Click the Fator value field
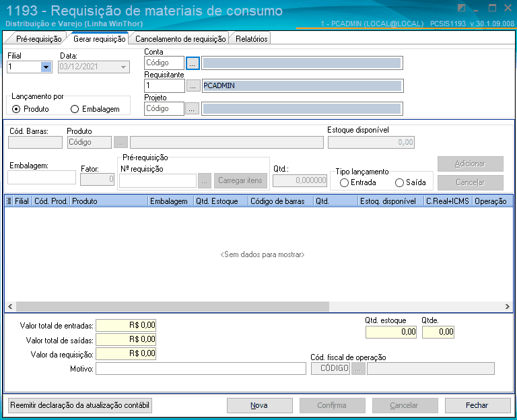 (97, 179)
